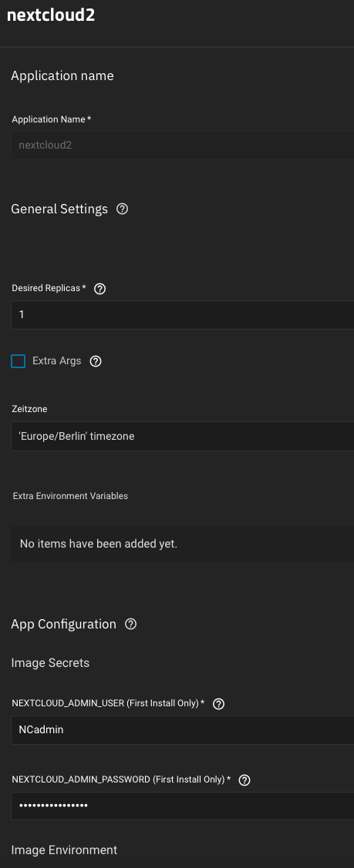354x868 pixels.
Task: Enable the Extra Args checkbox
Action: click(x=19, y=361)
